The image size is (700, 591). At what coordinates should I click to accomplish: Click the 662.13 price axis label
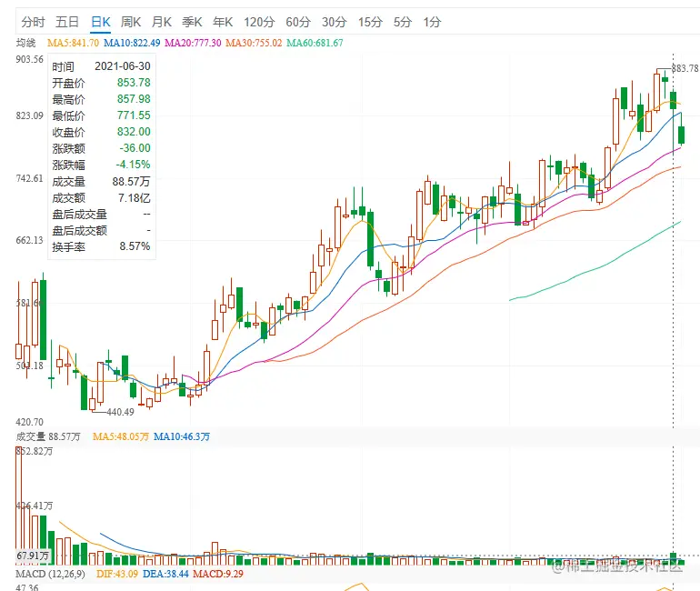click(x=29, y=240)
